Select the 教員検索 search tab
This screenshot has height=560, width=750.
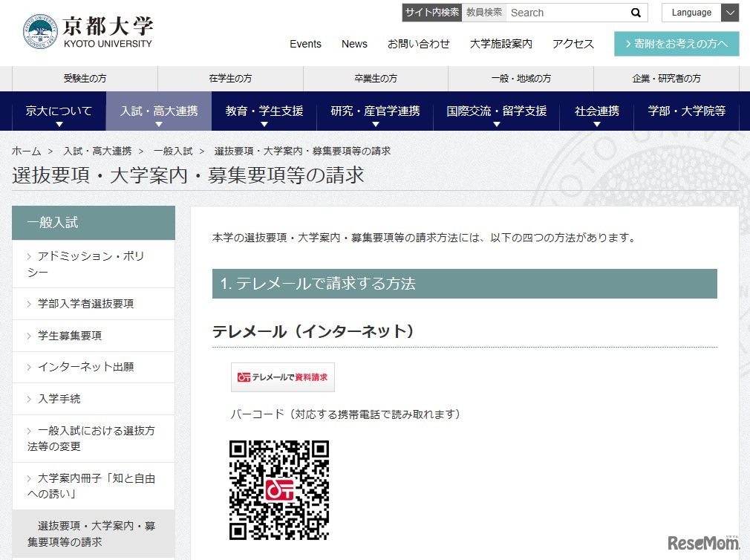(x=483, y=13)
